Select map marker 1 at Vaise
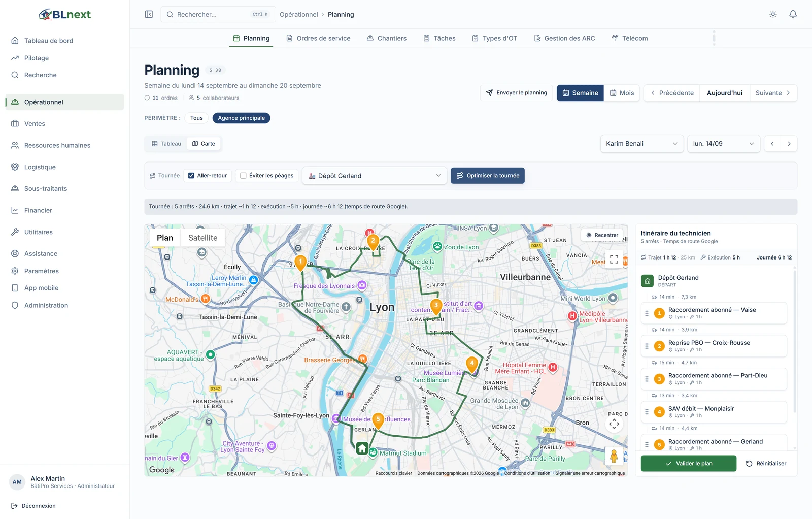812x519 pixels. (300, 263)
